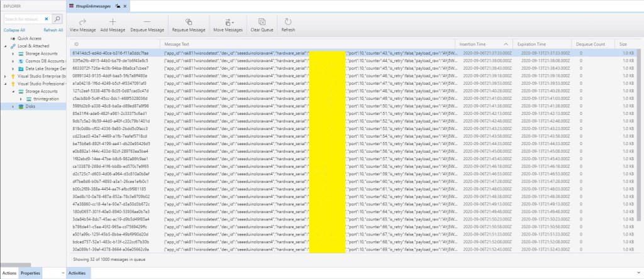Expand the ttnintegration storage account

point(21,99)
